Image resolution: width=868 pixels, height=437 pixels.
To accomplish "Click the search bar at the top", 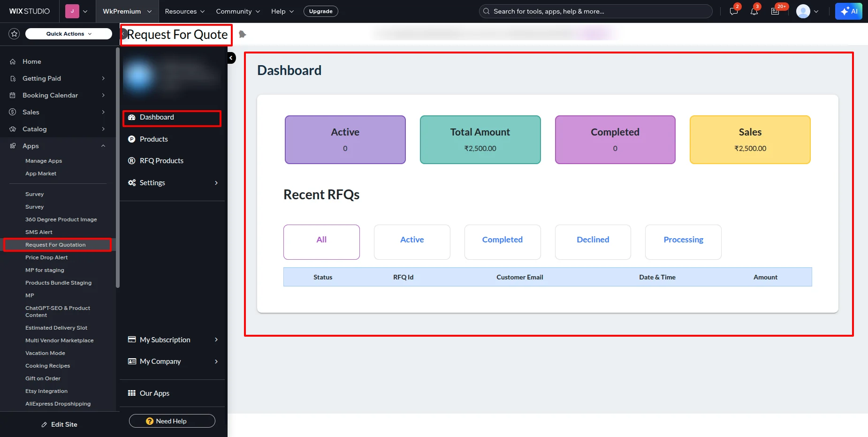I will point(596,11).
